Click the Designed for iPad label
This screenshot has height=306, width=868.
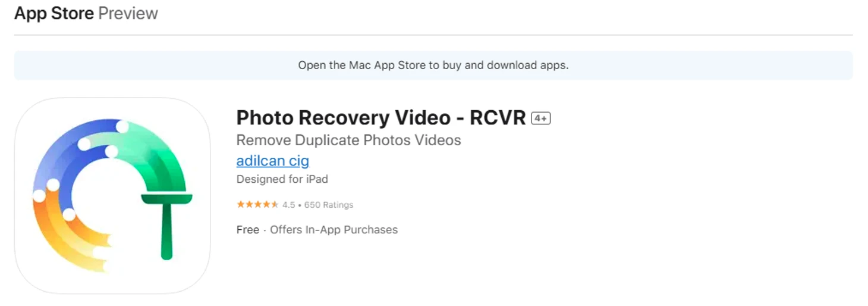(x=282, y=179)
